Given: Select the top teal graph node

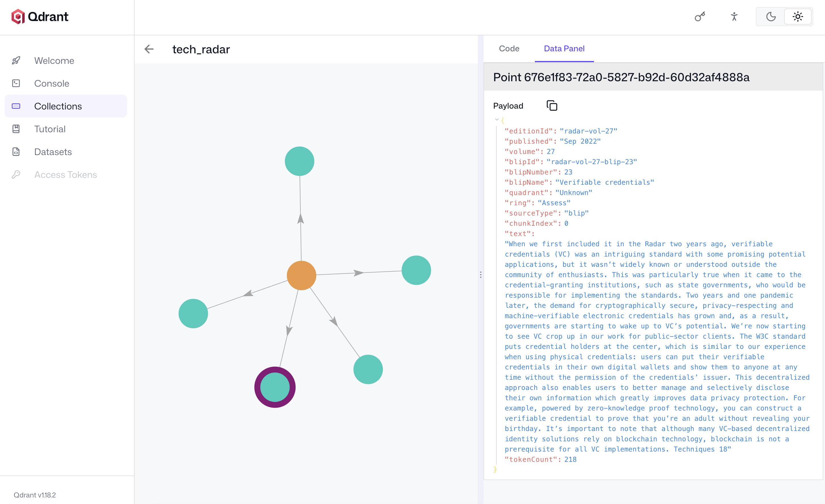Looking at the screenshot, I should click(299, 161).
